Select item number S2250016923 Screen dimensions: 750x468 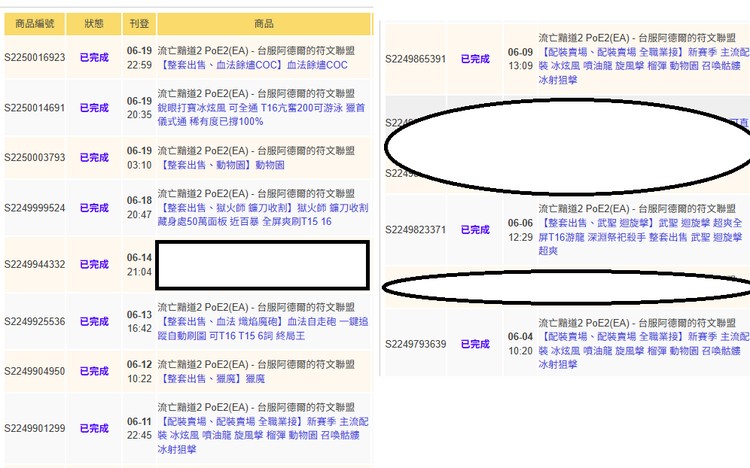point(34,57)
